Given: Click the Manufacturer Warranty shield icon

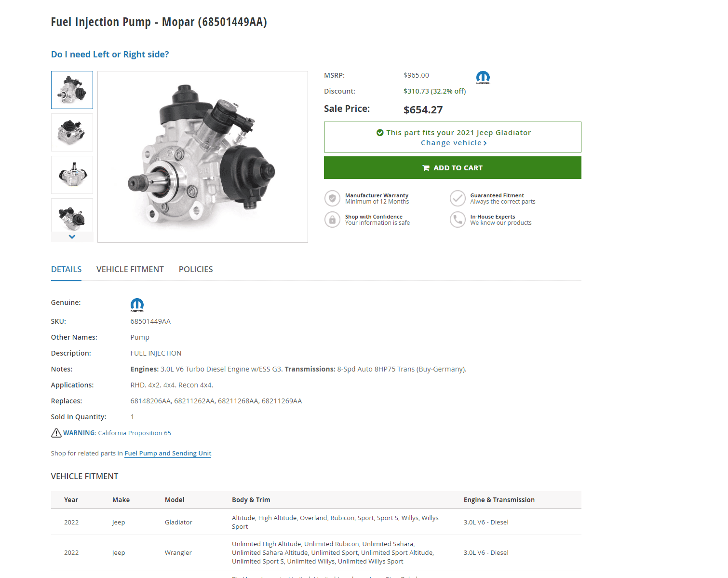Looking at the screenshot, I should point(332,198).
